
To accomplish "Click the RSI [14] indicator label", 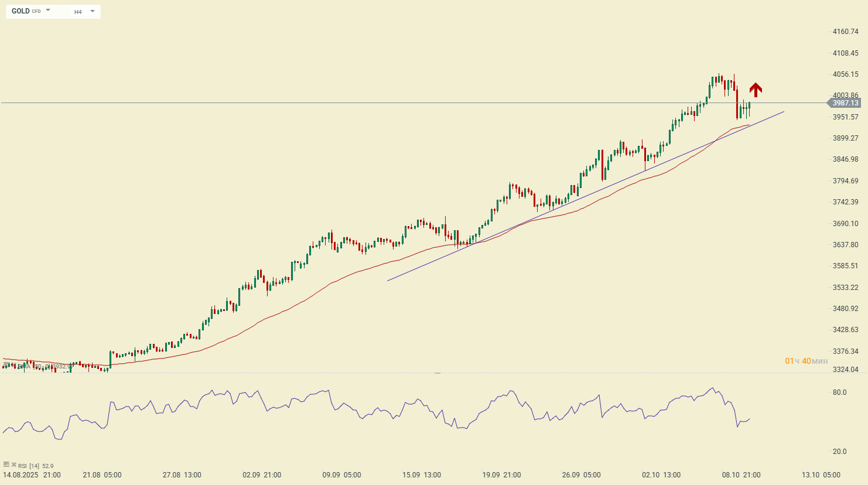I will [x=35, y=466].
